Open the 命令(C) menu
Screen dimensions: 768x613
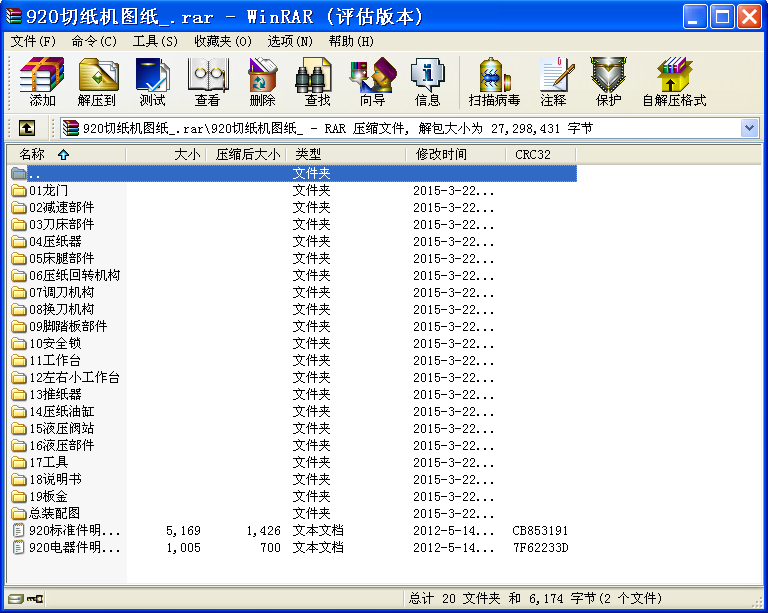(x=94, y=41)
